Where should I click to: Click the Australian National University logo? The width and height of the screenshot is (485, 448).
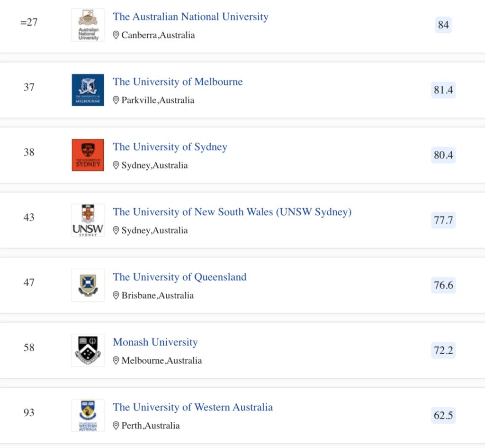point(88,25)
